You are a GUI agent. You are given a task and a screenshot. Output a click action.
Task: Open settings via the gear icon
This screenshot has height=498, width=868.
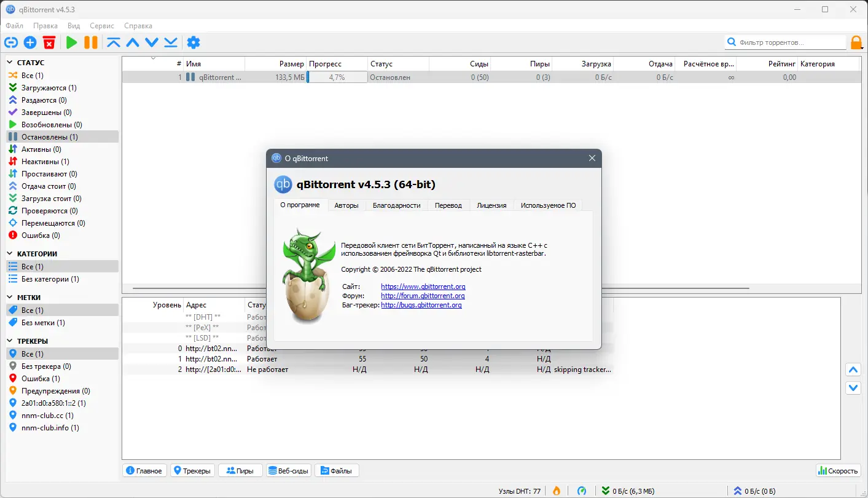click(x=194, y=42)
